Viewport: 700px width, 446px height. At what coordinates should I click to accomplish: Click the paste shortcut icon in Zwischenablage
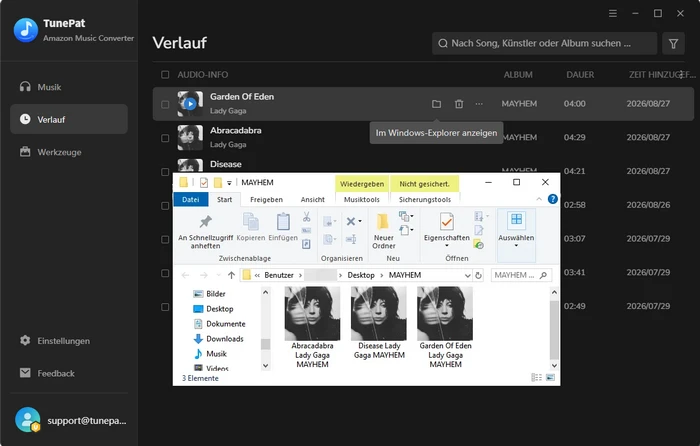pos(306,244)
